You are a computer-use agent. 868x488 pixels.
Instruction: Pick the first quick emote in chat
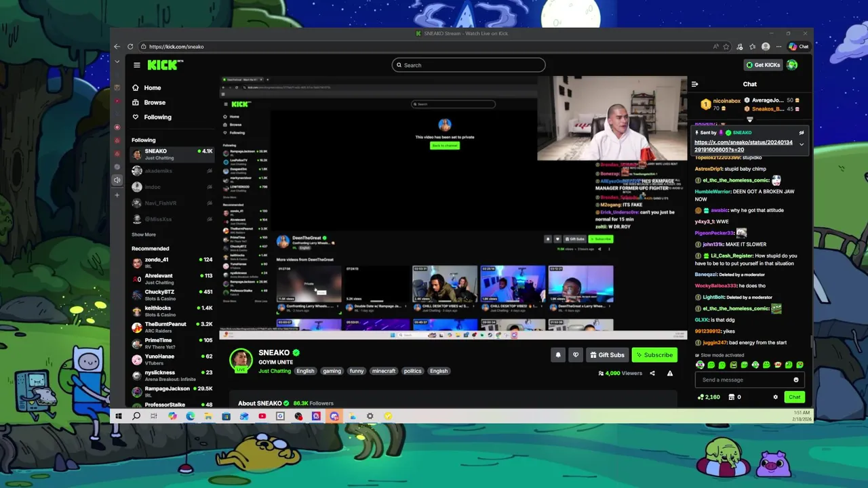700,365
